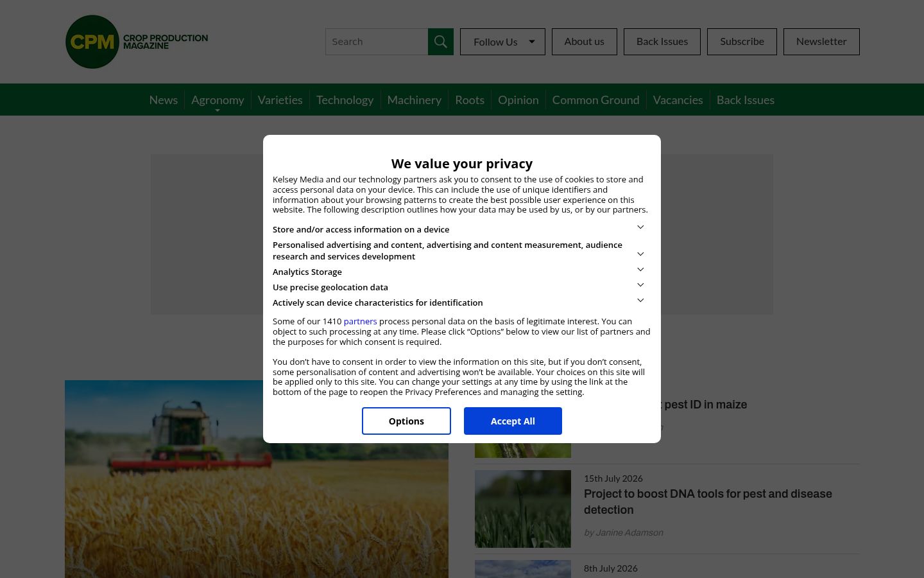Click the Subscribe button

(x=742, y=42)
